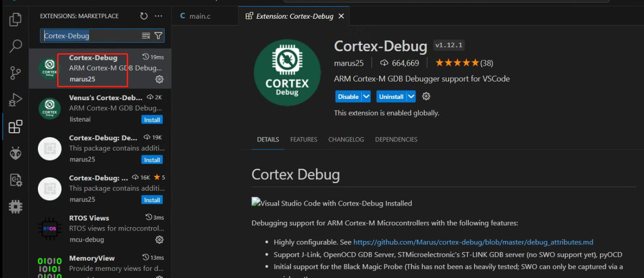Open the Search view in activity bar
This screenshot has width=644, height=278.
15,46
